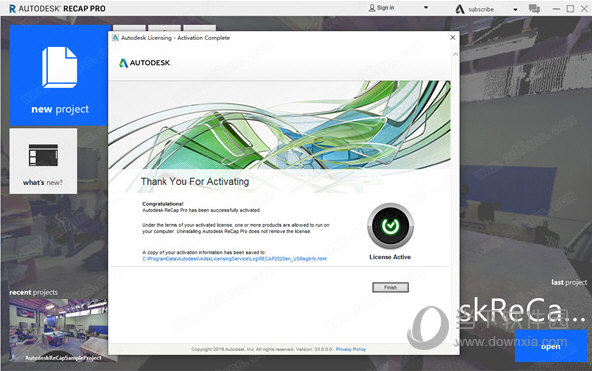The height and width of the screenshot is (371, 592).
Task: Click the 'License Active' label
Action: pos(390,257)
